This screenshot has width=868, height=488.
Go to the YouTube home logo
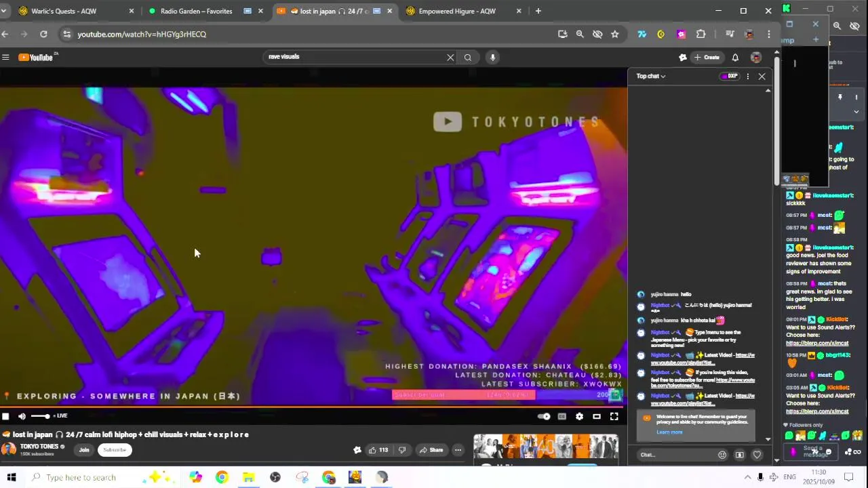pos(36,58)
